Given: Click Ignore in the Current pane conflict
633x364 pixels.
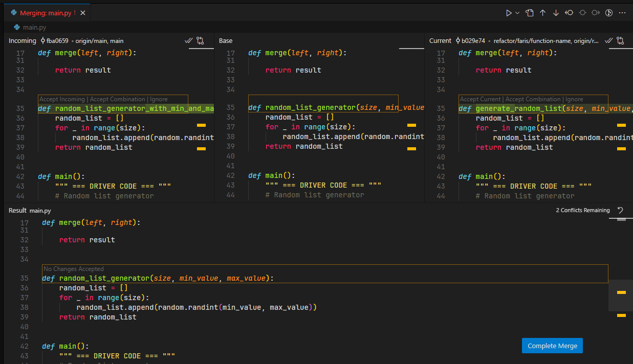Looking at the screenshot, I should tap(574, 99).
